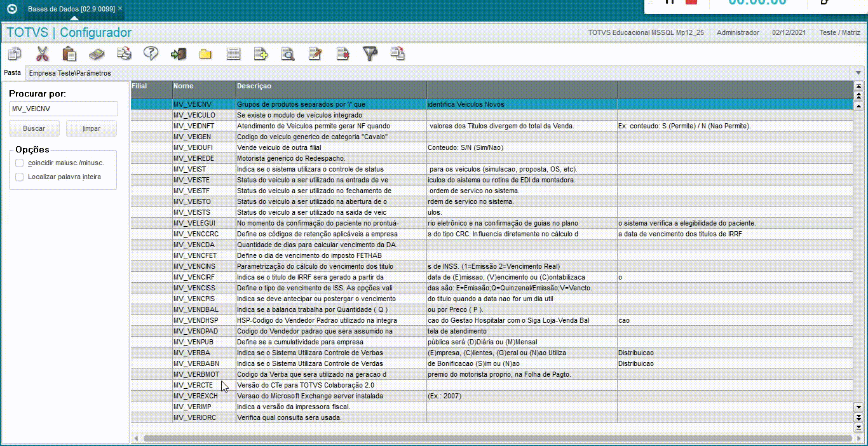Click the add new record icon

261,54
